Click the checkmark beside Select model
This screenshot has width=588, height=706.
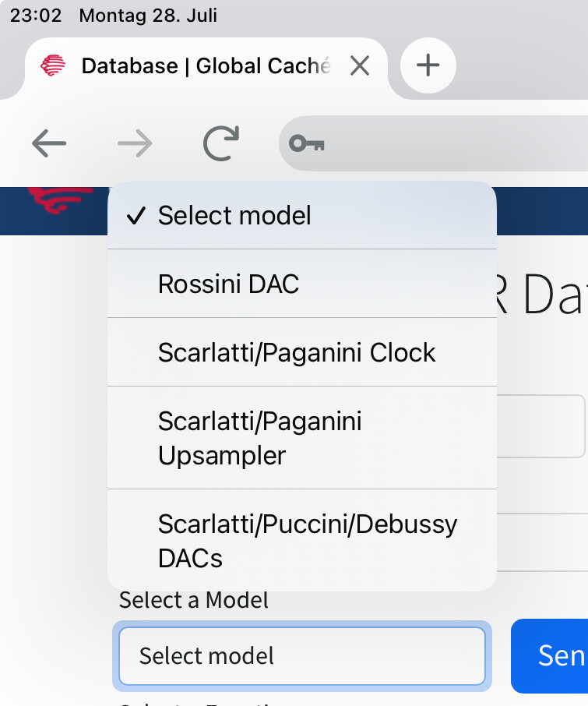136,215
